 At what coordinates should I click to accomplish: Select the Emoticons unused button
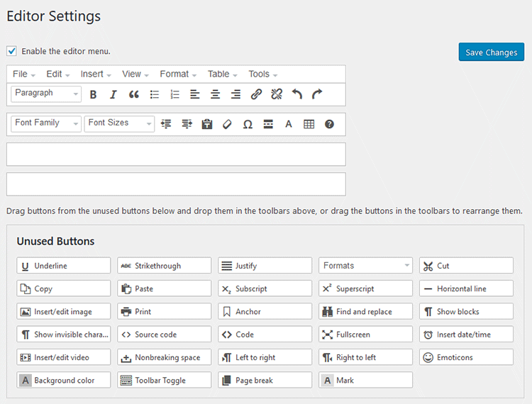click(466, 357)
